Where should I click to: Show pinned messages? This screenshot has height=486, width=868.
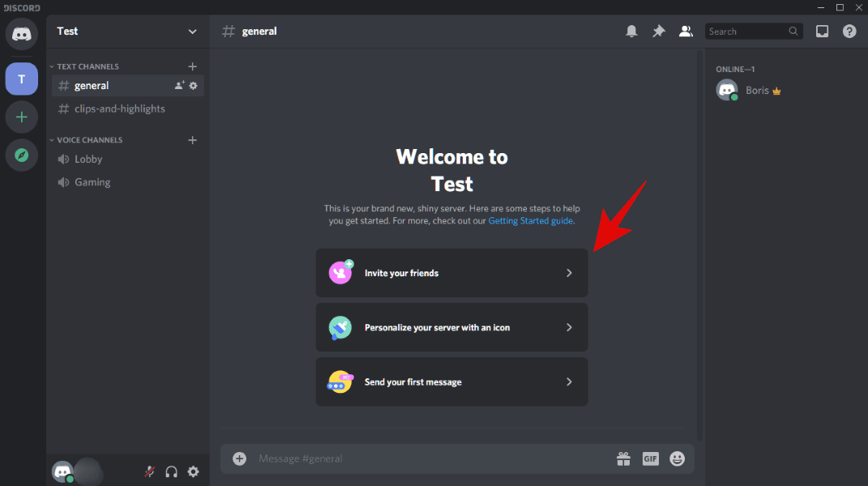[x=659, y=31]
